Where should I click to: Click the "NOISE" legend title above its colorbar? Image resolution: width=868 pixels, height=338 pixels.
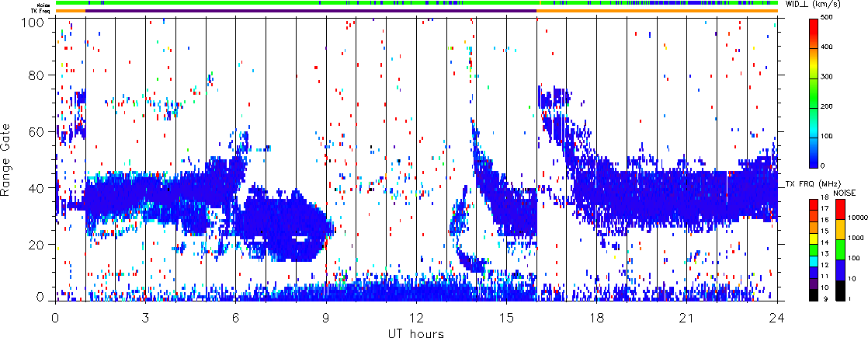(844, 193)
